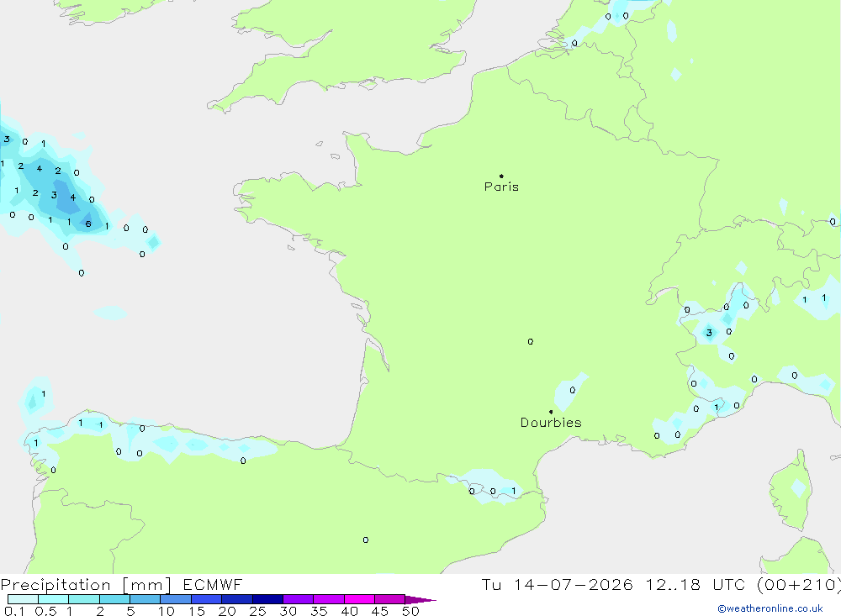Select the ECMWF model name text
The height and width of the screenshot is (616, 841).
213,584
